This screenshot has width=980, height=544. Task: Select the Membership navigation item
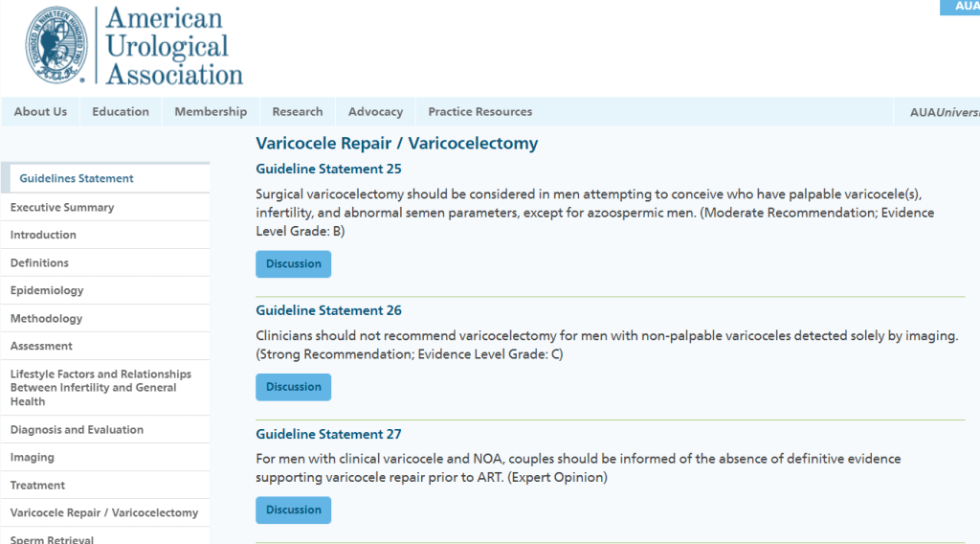[x=211, y=112]
